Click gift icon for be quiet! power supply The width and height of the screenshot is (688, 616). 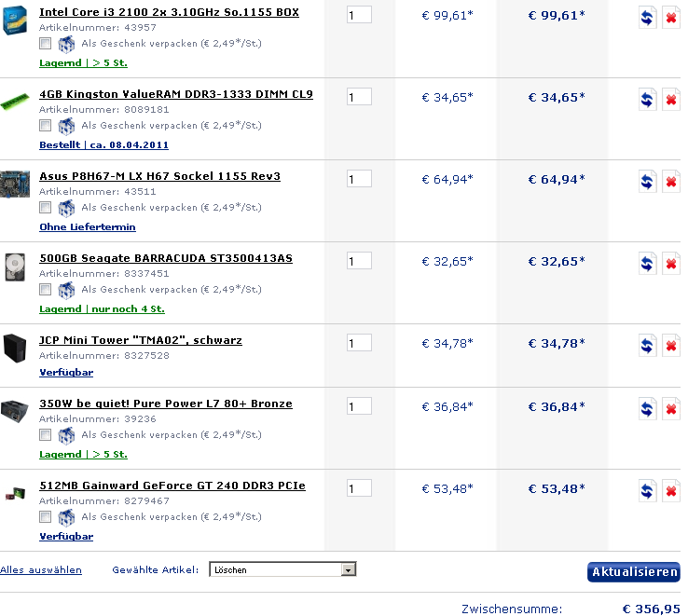click(66, 435)
